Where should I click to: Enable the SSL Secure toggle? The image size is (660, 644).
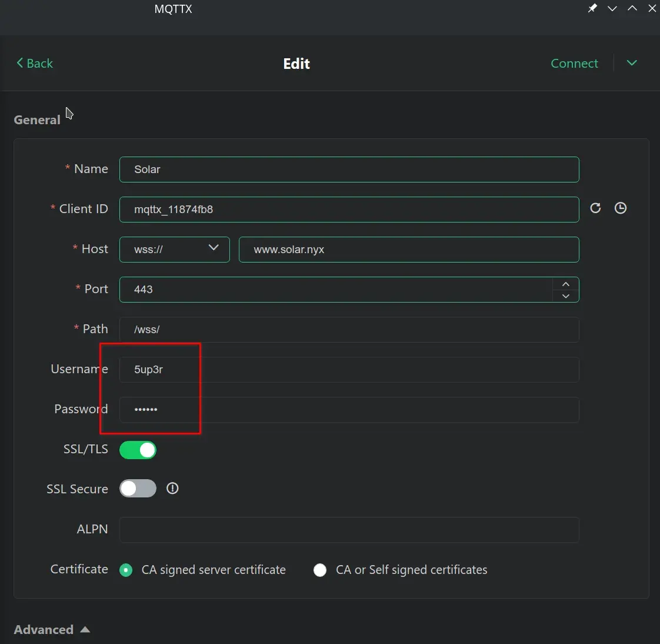click(138, 489)
